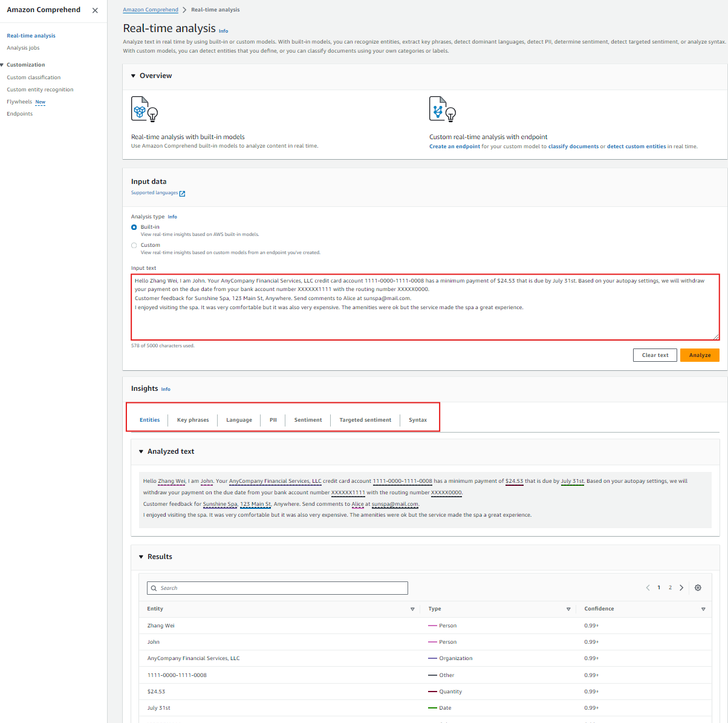Collapse the Analyzed text section
The width and height of the screenshot is (728, 723).
(x=141, y=451)
